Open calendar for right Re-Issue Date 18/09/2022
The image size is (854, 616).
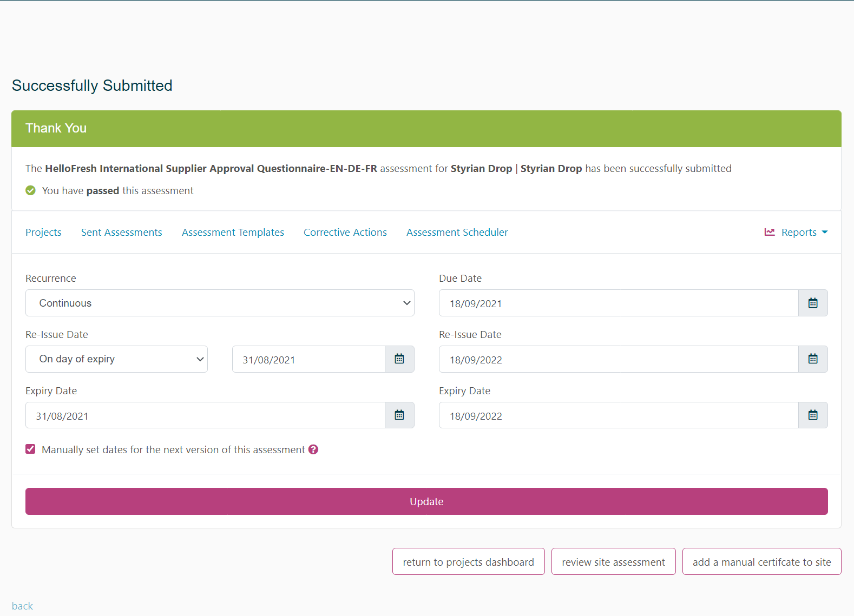(x=812, y=359)
